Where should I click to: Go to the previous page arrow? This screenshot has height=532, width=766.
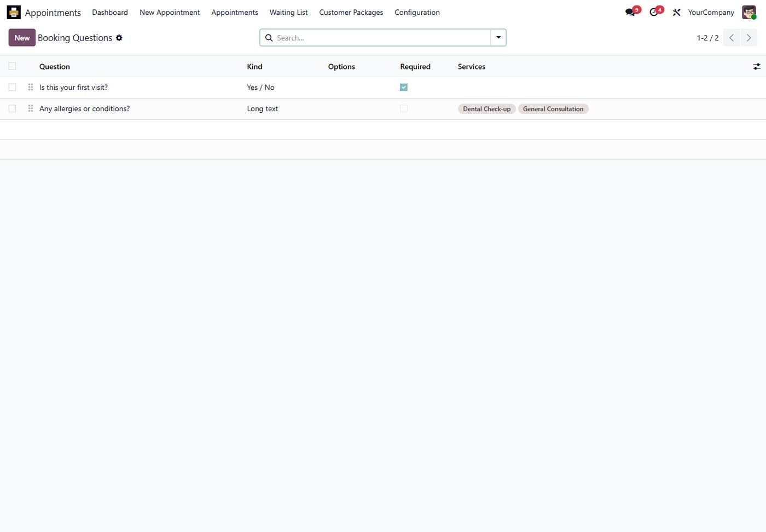(x=732, y=38)
